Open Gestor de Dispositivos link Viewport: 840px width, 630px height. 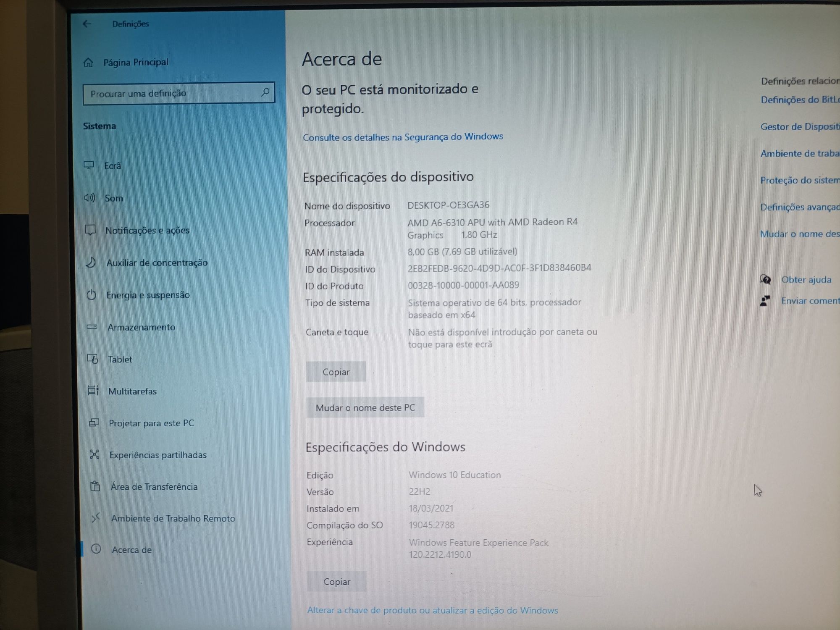pos(800,126)
